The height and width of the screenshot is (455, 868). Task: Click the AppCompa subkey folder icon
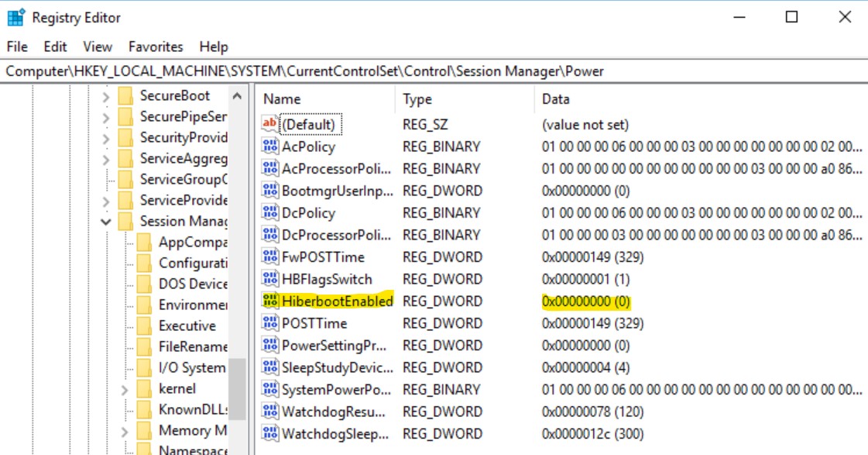click(144, 242)
